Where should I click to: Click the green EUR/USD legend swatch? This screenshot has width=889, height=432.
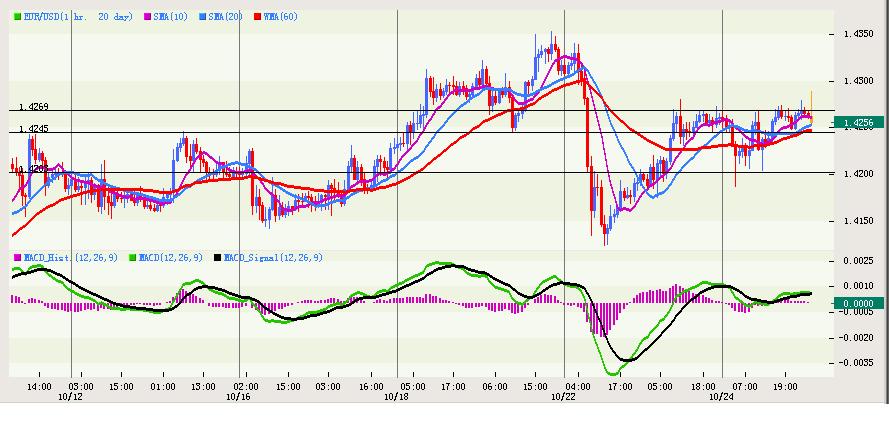coord(17,17)
